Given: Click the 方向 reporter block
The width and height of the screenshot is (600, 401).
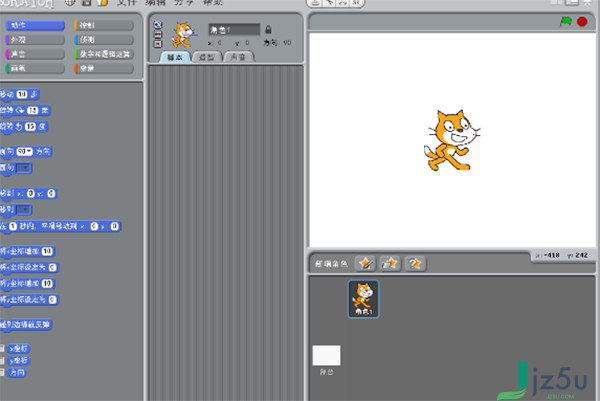Looking at the screenshot, I should point(16,372).
